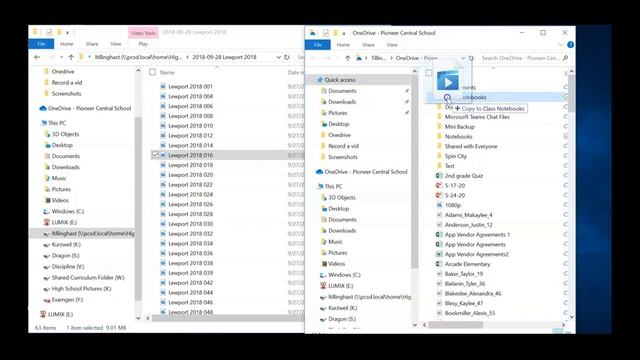
Task: Open High School Pictures drive in left window
Action: 81,289
